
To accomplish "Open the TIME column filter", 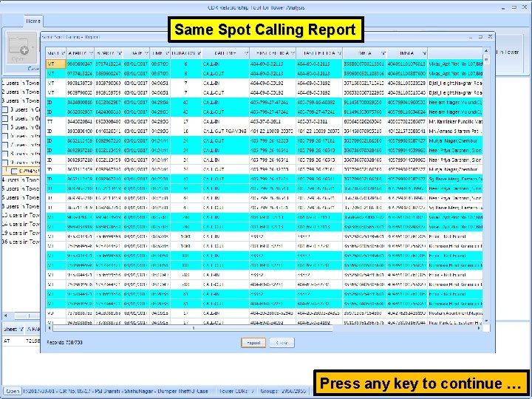I will click(x=167, y=53).
